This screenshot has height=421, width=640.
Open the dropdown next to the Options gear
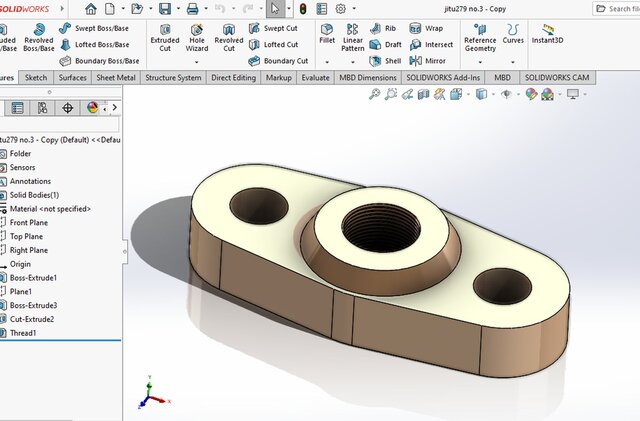pyautogui.click(x=354, y=9)
